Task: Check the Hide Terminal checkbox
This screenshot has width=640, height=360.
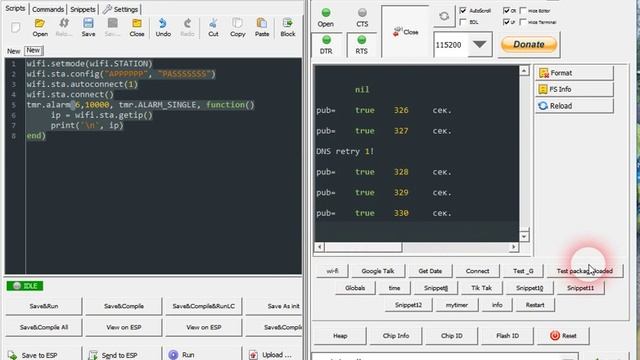Action: [x=523, y=22]
